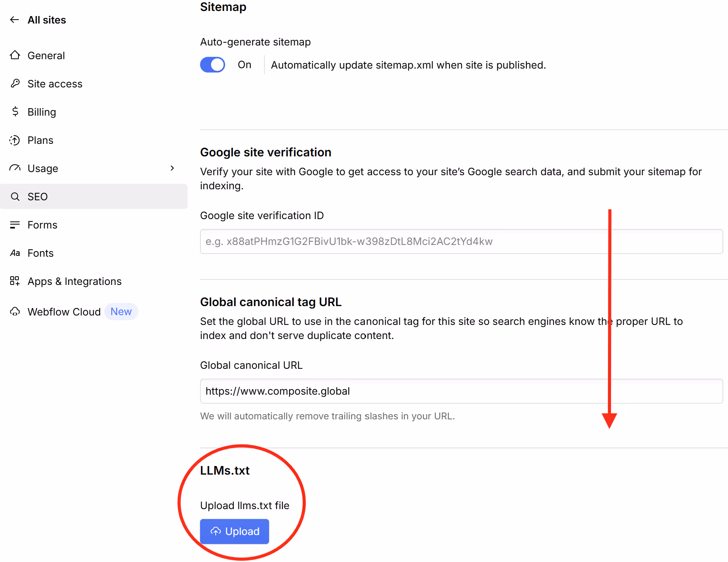This screenshot has height=562, width=728.
Task: Click the Billing dollar sign icon
Action: [15, 112]
